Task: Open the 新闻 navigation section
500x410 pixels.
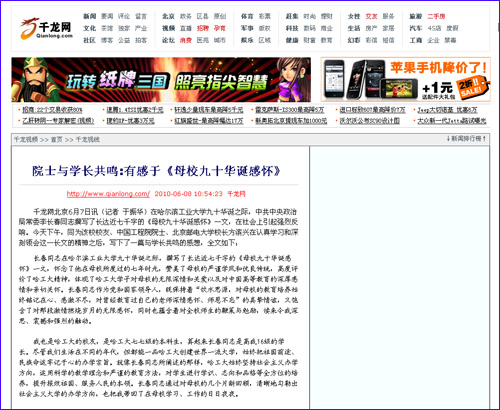Action: 90,16
